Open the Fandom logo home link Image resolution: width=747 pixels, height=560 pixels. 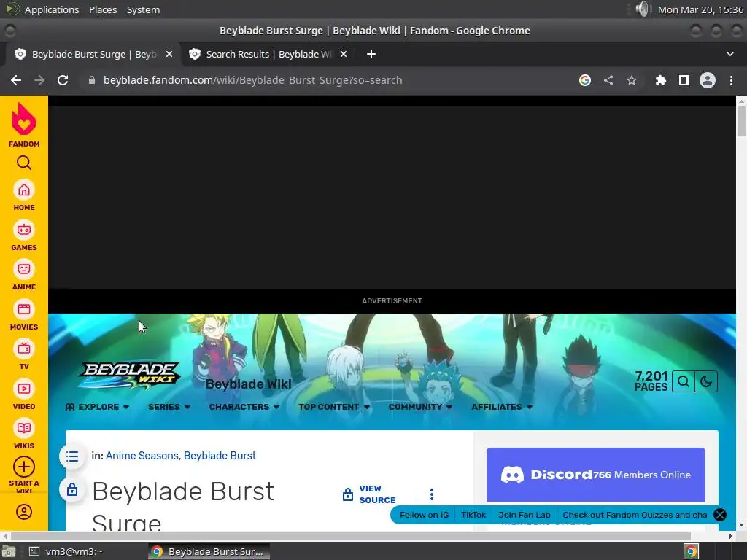coord(24,125)
